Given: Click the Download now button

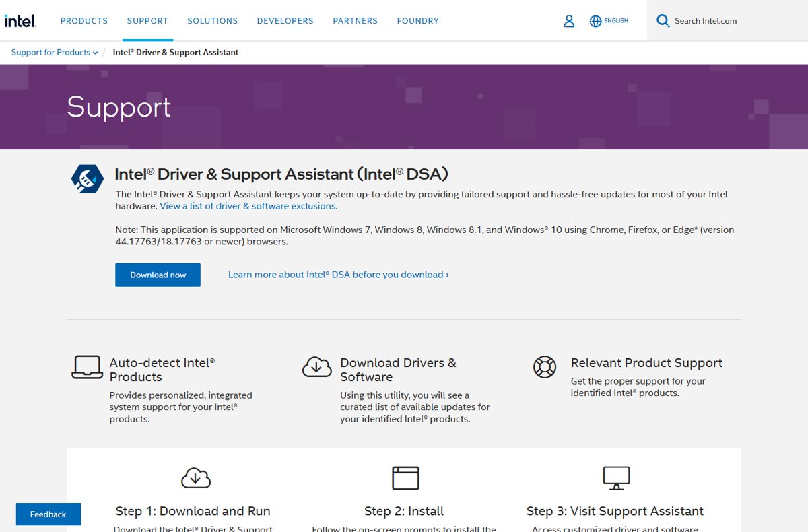Looking at the screenshot, I should [158, 275].
